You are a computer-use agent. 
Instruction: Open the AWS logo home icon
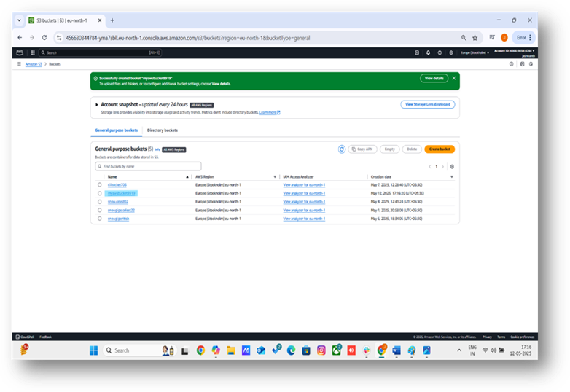20,52
